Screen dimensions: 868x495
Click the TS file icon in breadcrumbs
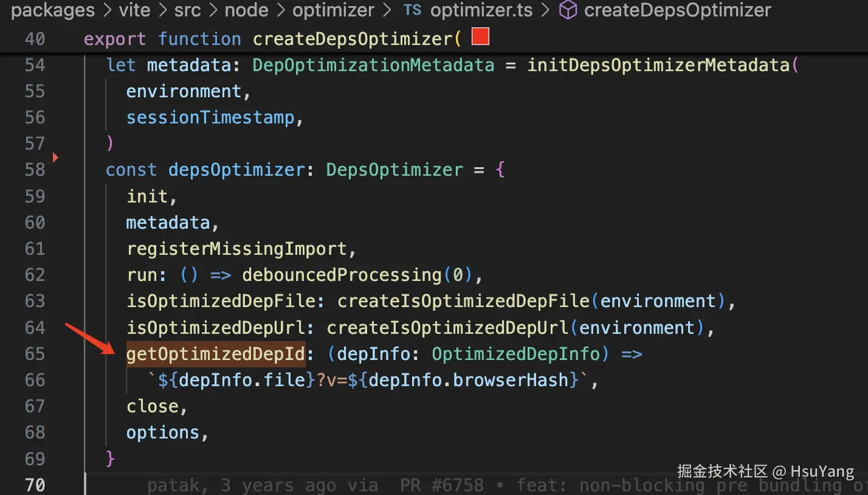(412, 10)
